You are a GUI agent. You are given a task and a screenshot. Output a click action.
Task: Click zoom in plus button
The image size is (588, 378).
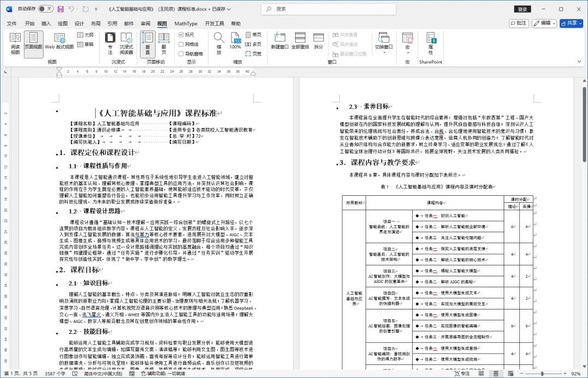pyautogui.click(x=565, y=374)
